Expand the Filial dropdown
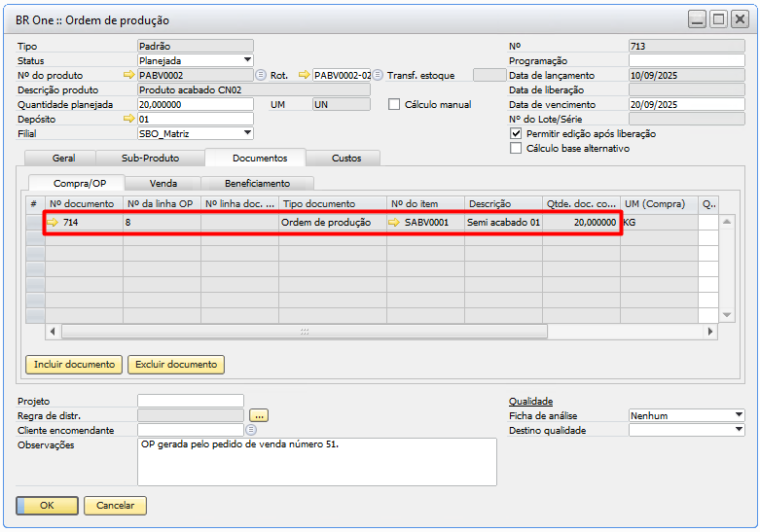760x532 pixels. 247,133
